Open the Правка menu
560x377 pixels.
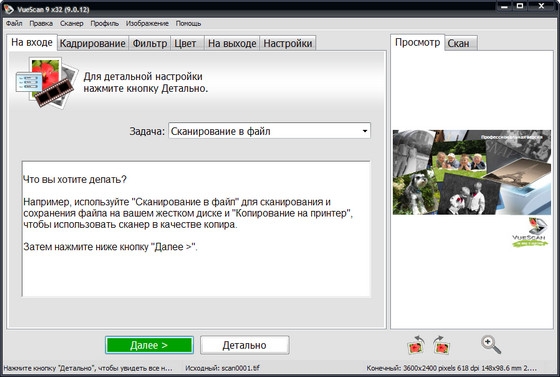point(41,24)
